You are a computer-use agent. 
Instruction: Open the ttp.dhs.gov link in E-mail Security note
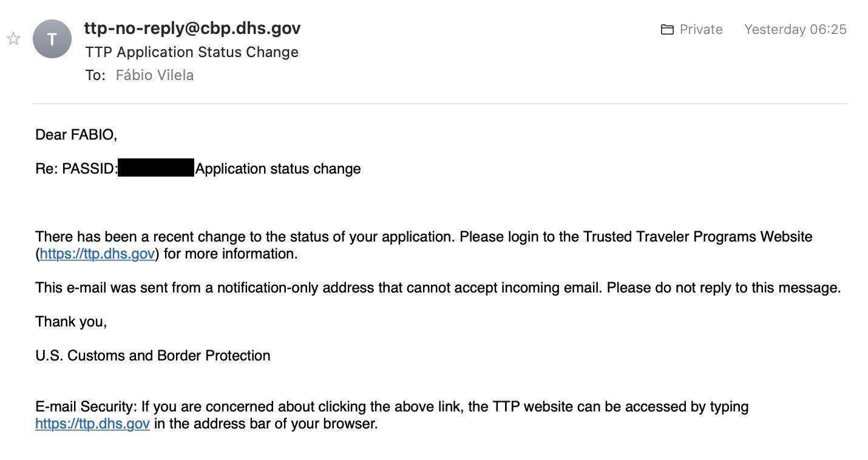pos(93,424)
